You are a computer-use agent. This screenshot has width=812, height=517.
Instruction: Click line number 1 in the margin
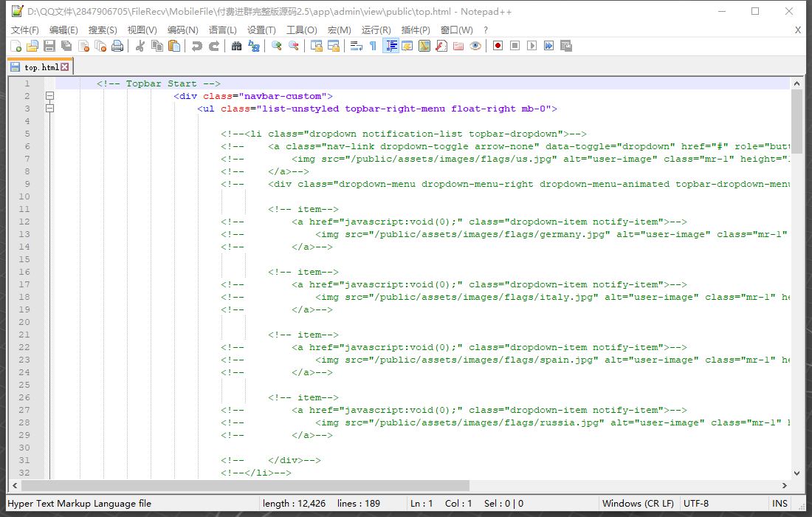coord(27,83)
